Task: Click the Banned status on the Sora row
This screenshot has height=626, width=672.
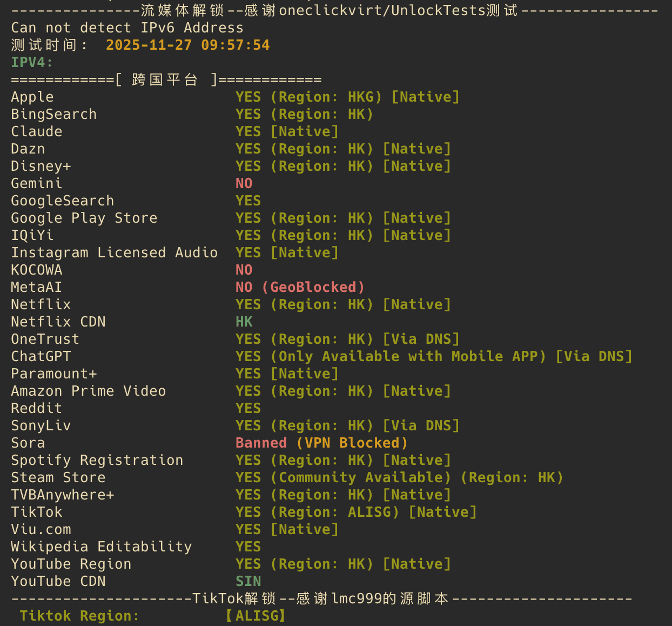Action: click(x=261, y=443)
